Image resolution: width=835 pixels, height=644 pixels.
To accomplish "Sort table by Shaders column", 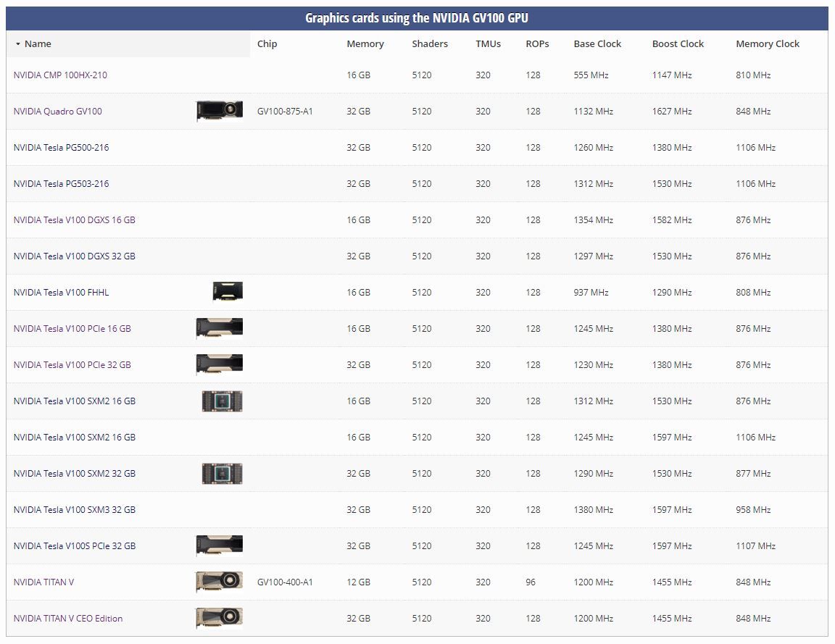I will click(x=430, y=44).
